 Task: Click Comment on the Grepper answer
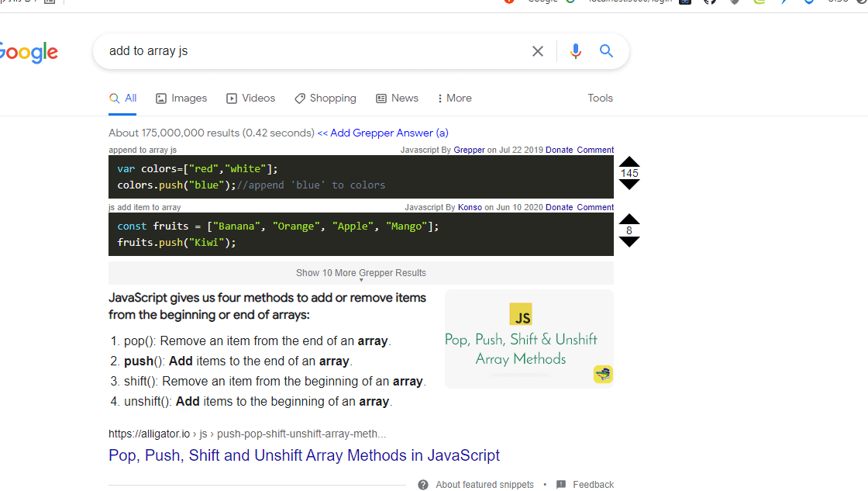tap(595, 150)
